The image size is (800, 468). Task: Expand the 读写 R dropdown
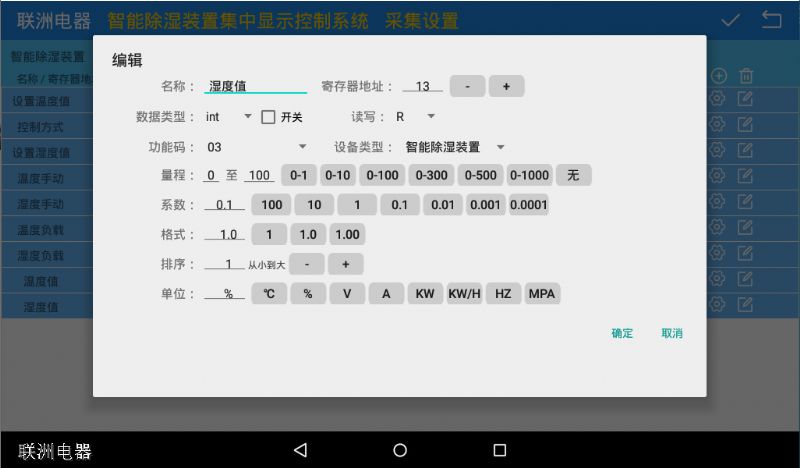click(416, 117)
